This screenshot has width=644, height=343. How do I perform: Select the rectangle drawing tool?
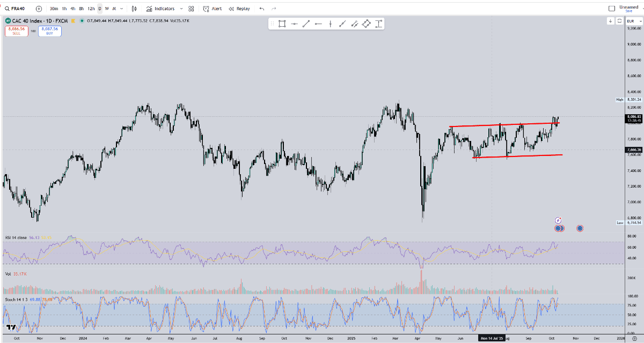[x=282, y=24]
